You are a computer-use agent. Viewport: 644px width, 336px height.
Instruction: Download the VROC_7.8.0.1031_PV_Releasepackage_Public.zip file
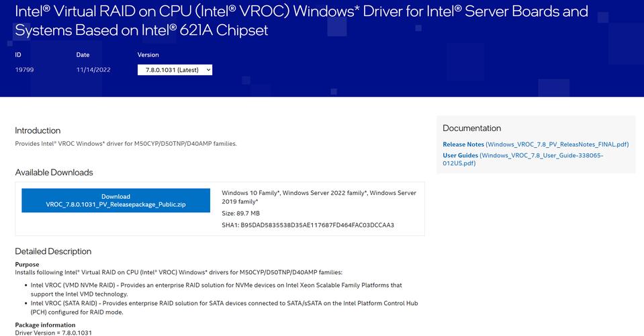(116, 200)
